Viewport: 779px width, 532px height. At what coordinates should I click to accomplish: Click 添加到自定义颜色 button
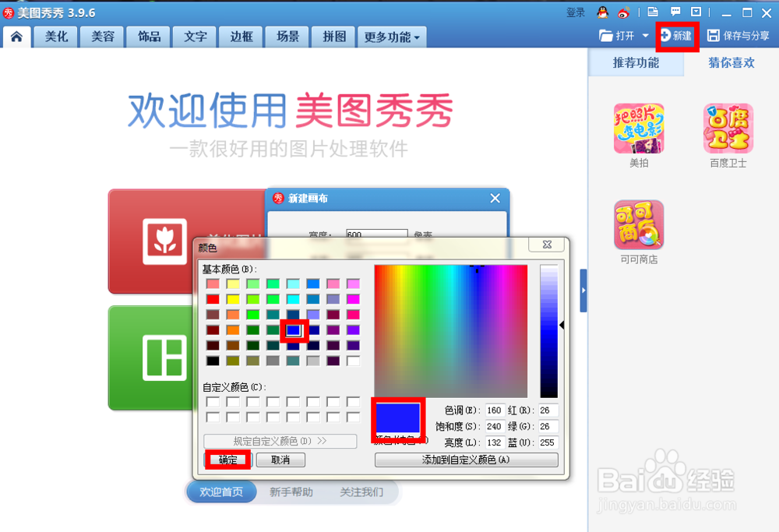[x=466, y=460]
